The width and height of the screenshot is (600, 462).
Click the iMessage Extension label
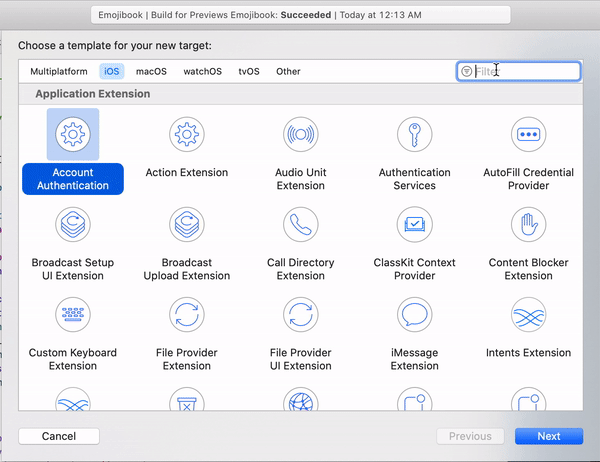click(415, 359)
